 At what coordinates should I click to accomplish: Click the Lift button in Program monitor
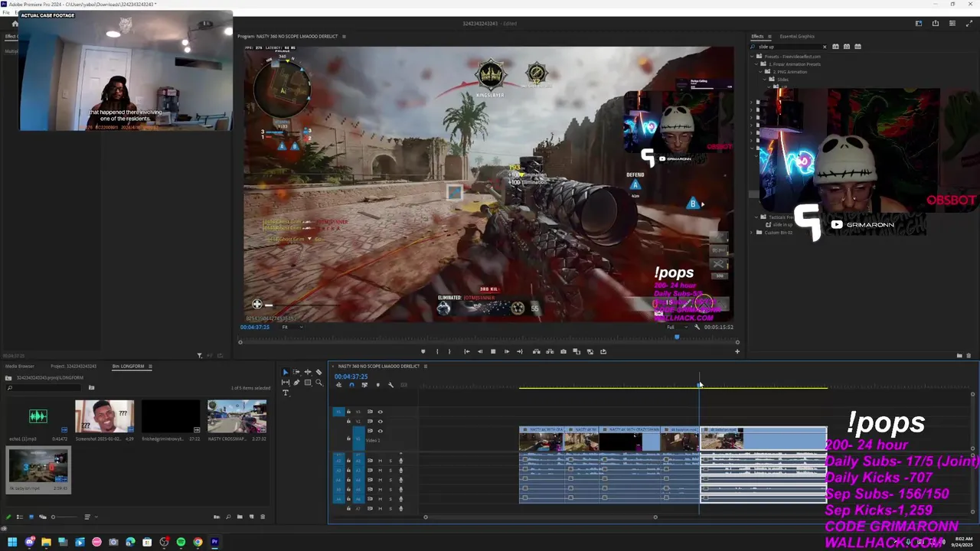click(537, 351)
